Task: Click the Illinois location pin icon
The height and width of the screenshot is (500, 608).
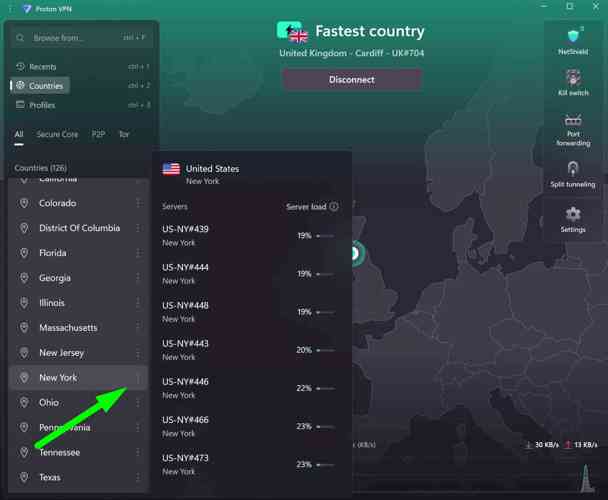Action: (x=24, y=303)
